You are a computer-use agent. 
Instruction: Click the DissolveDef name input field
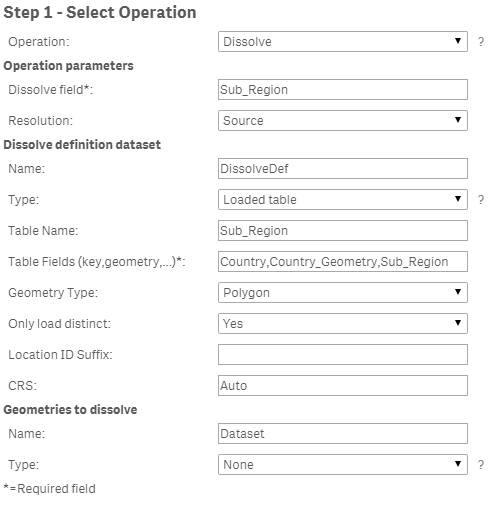343,169
